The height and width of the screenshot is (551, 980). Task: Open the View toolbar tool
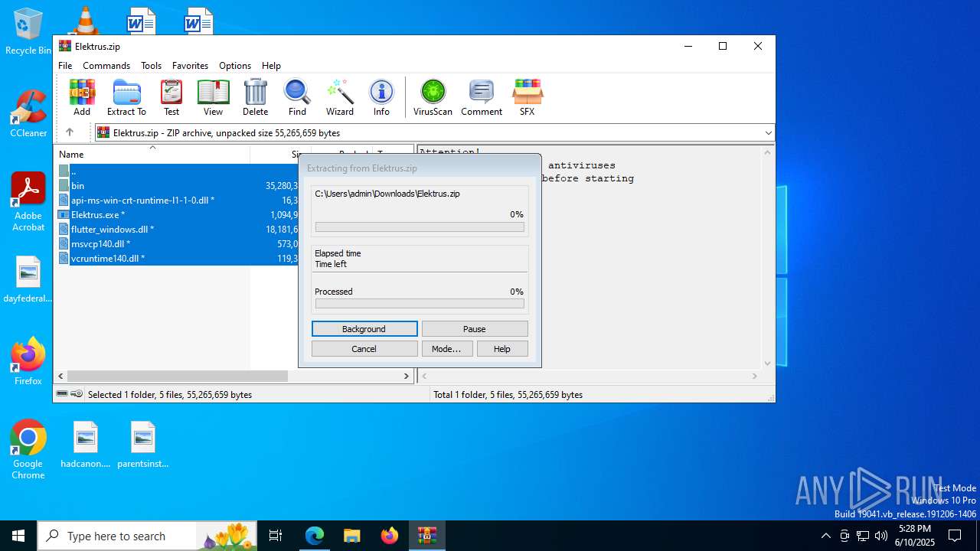213,97
